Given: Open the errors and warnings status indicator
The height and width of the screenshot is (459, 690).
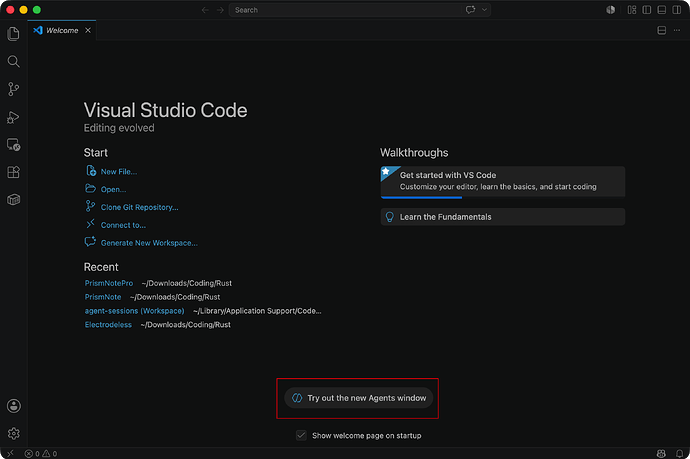Looking at the screenshot, I should pos(41,453).
